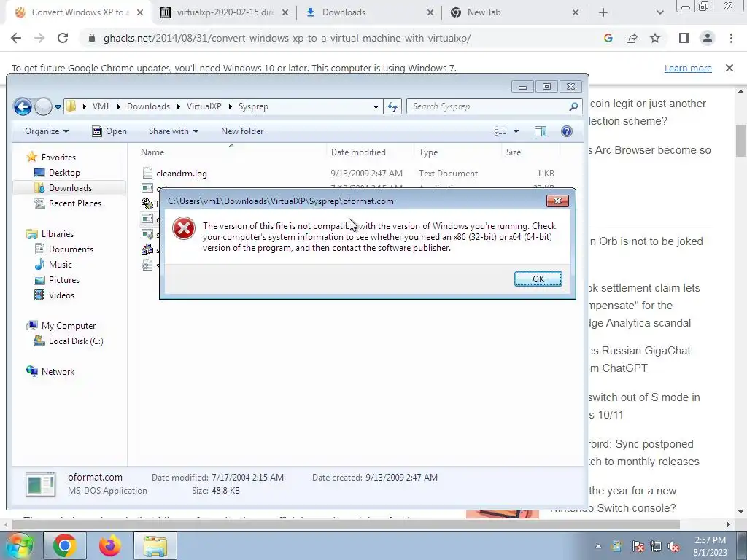Switch to New Tab tab
Image resolution: width=747 pixels, height=560 pixels.
coord(514,12)
